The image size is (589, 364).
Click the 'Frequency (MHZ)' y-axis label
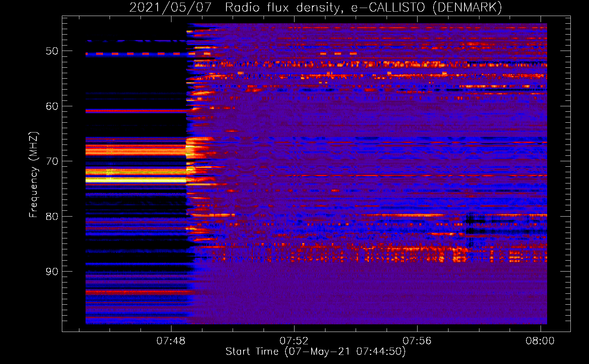(33, 175)
